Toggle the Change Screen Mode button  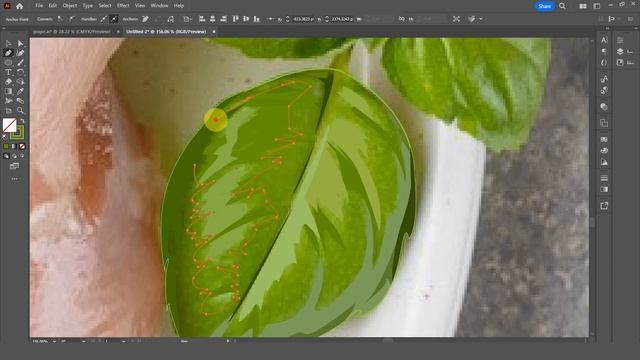pos(14,166)
